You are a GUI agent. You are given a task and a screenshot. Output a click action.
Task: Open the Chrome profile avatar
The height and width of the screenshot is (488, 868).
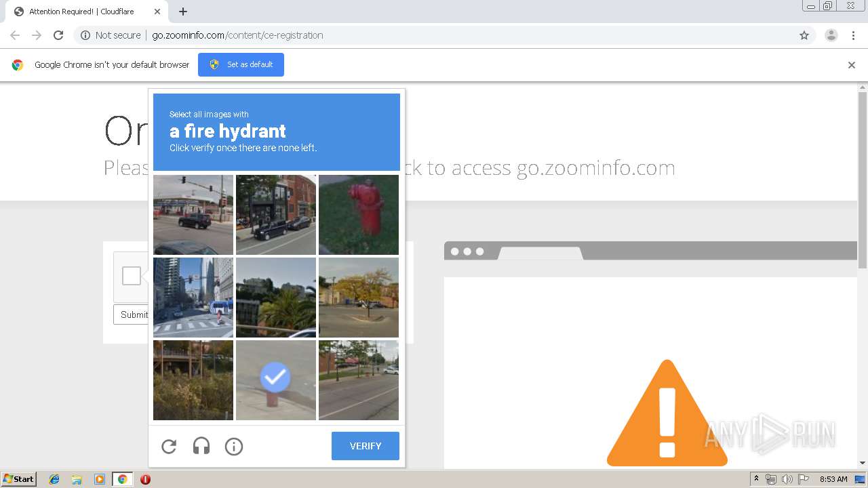[x=831, y=35]
